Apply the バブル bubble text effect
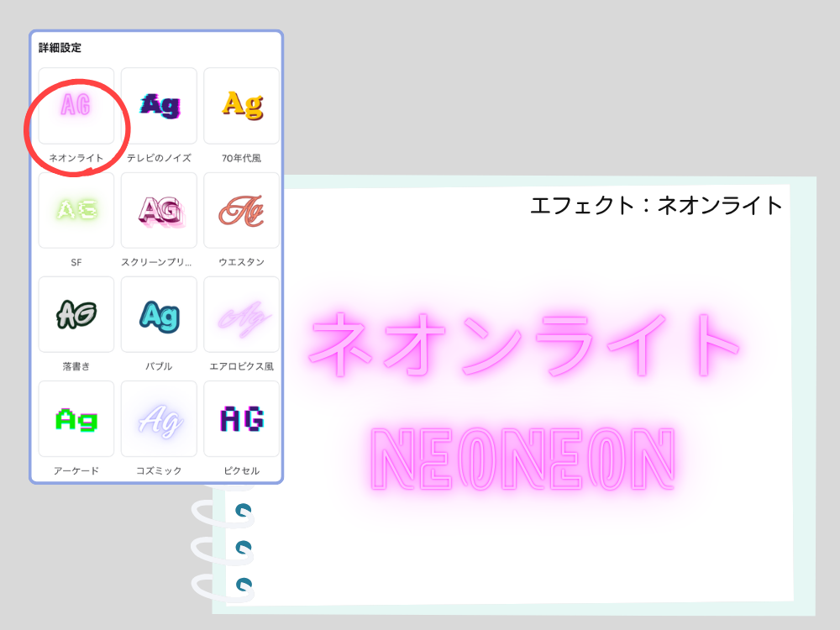The image size is (840, 630). (159, 313)
